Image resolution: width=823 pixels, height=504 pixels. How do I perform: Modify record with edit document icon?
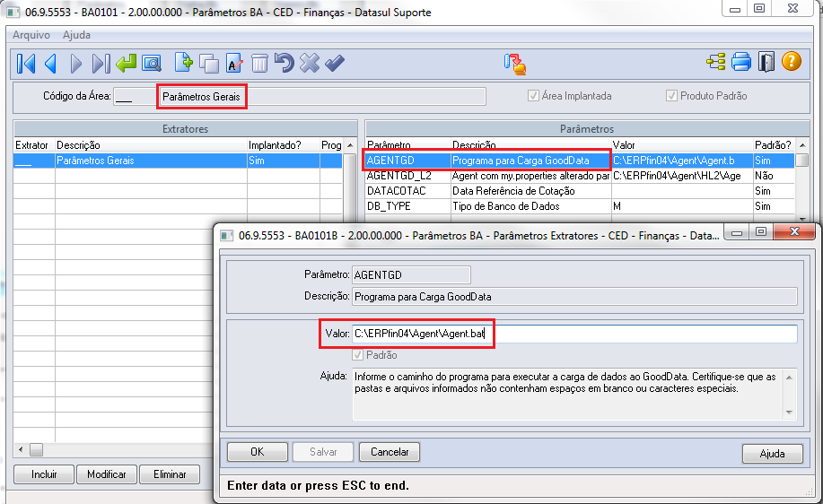point(234,64)
